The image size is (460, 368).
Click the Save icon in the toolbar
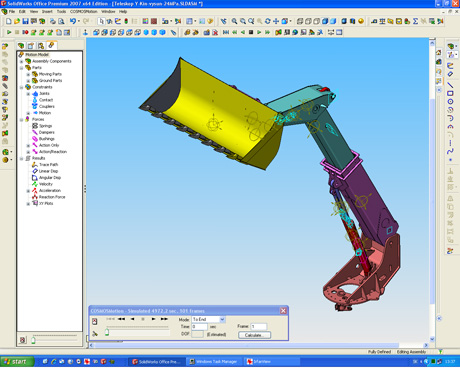pos(25,21)
